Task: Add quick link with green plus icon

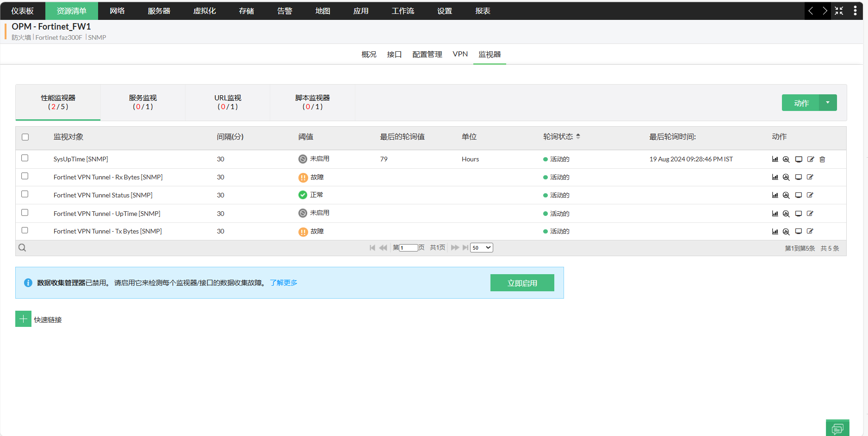Action: (24, 319)
